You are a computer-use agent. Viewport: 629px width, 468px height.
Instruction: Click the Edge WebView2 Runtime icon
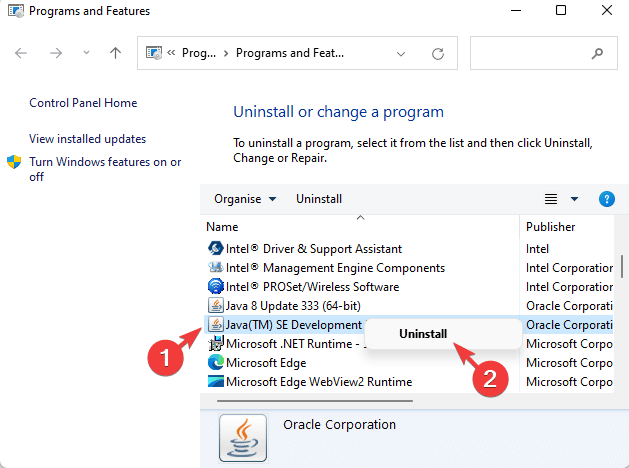215,381
